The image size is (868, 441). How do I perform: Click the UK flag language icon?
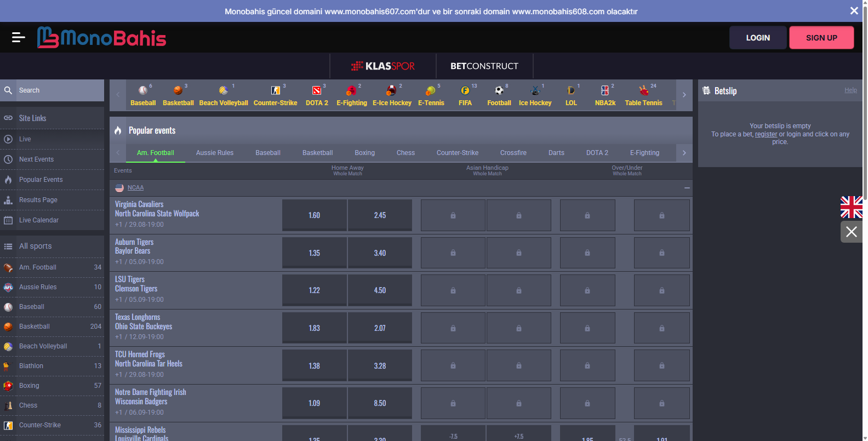(x=851, y=207)
